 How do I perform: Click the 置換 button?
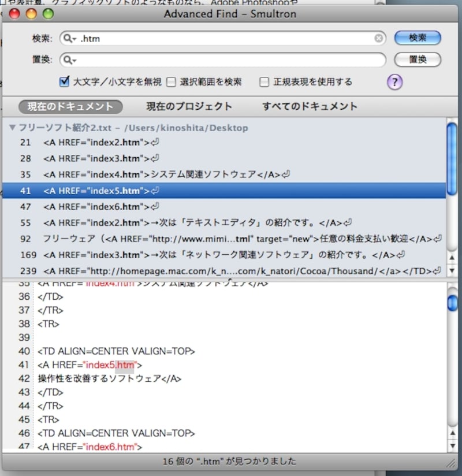(x=418, y=59)
